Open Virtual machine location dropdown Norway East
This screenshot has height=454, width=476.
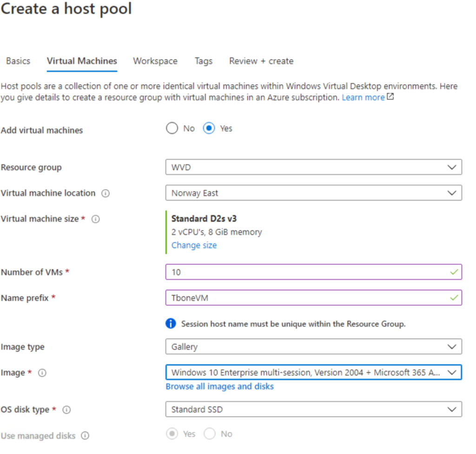[314, 193]
